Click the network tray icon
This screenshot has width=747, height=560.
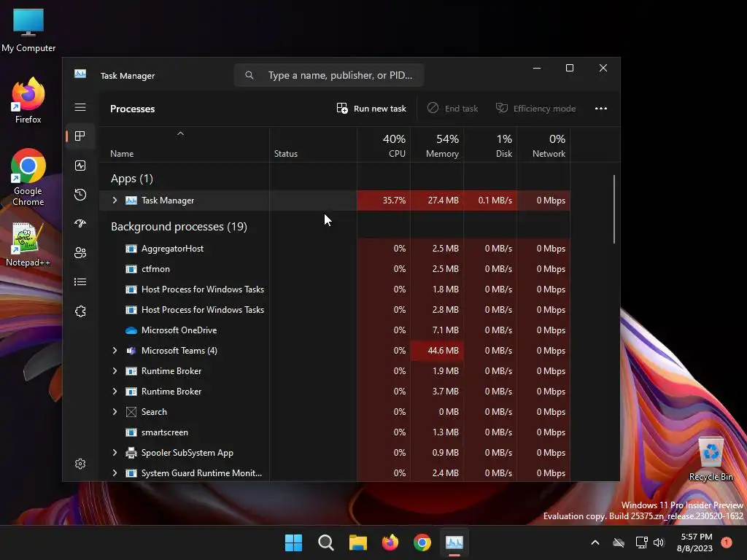[x=641, y=542]
